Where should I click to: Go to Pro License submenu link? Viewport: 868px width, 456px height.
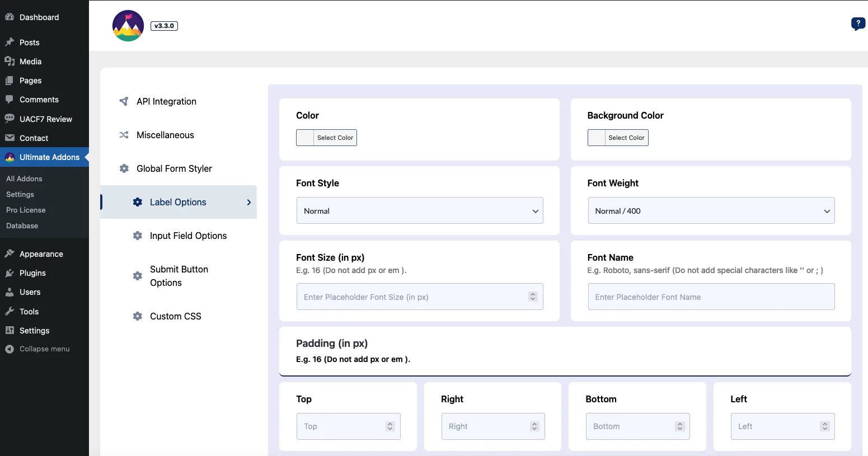click(x=26, y=210)
